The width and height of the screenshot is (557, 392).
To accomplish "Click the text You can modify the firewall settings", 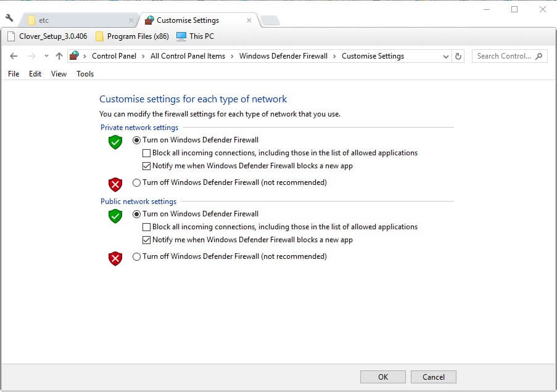I will (x=220, y=114).
